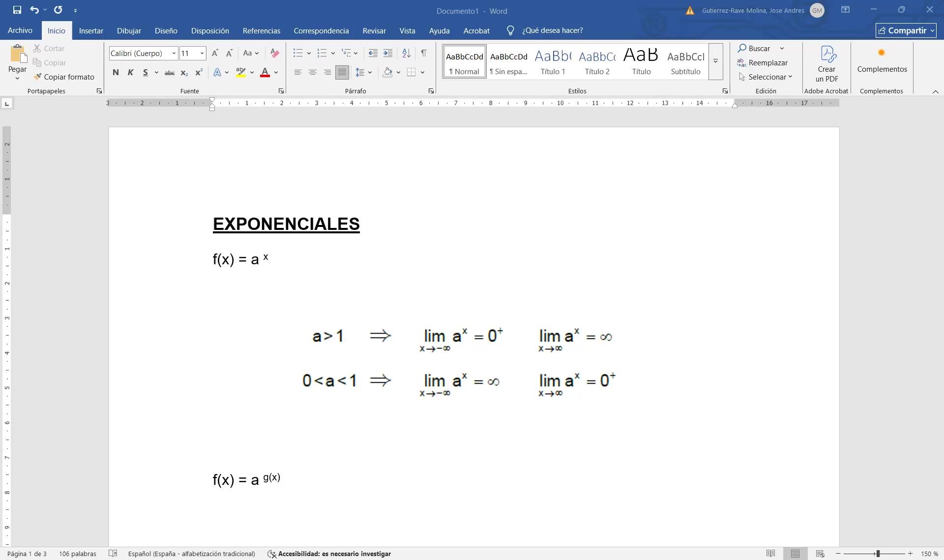
Task: Switch to the Referencias tab
Action: pos(261,30)
